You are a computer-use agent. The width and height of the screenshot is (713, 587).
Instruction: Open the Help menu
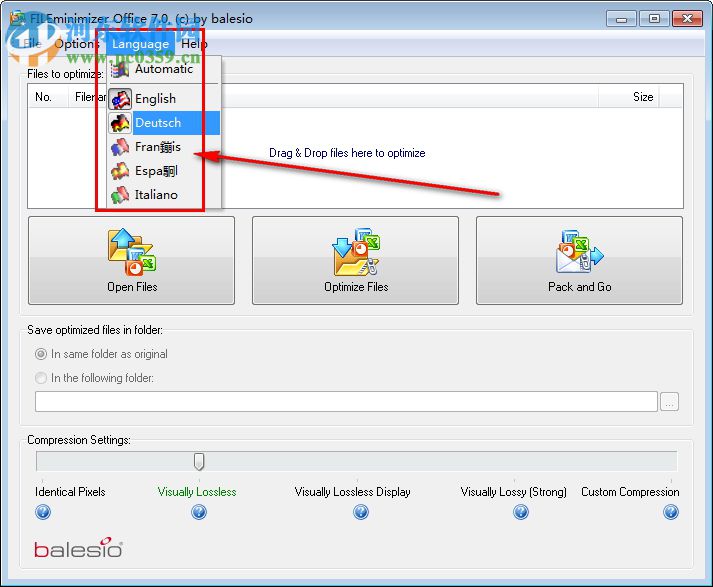194,44
